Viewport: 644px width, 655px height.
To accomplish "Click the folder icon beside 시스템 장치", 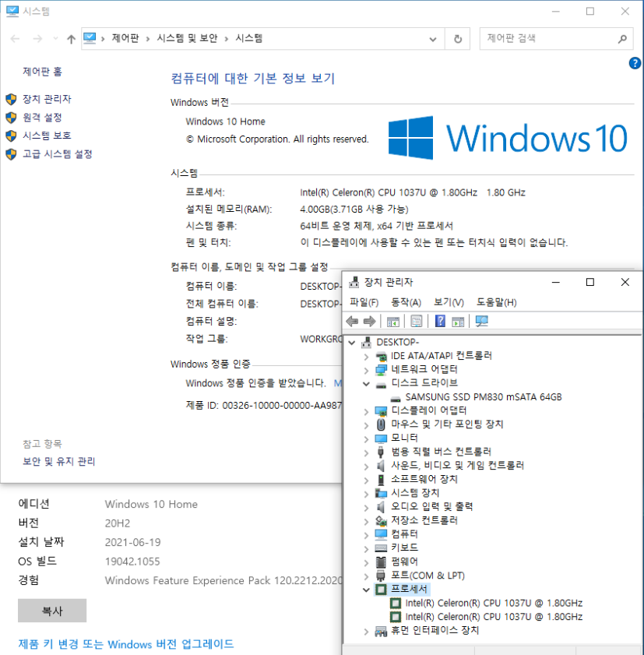I will point(381,493).
